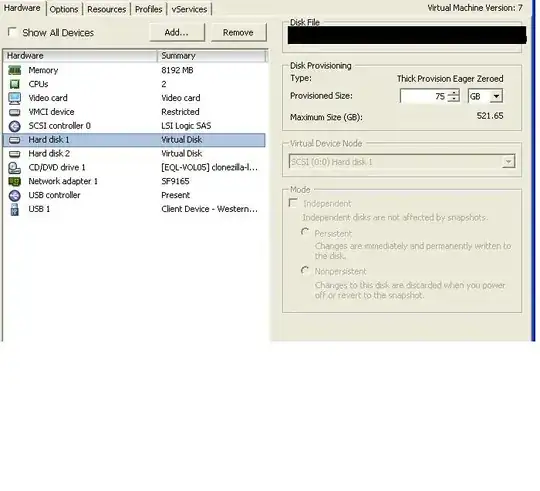Enable the Show All Devices checkbox
Screen dimensions: 540x491
(x=12, y=32)
